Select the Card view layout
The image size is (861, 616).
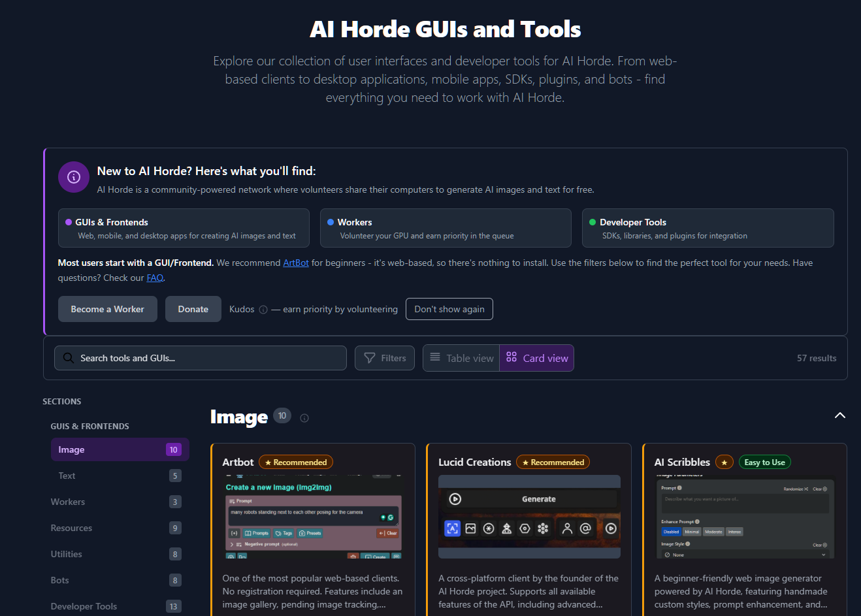coord(537,358)
